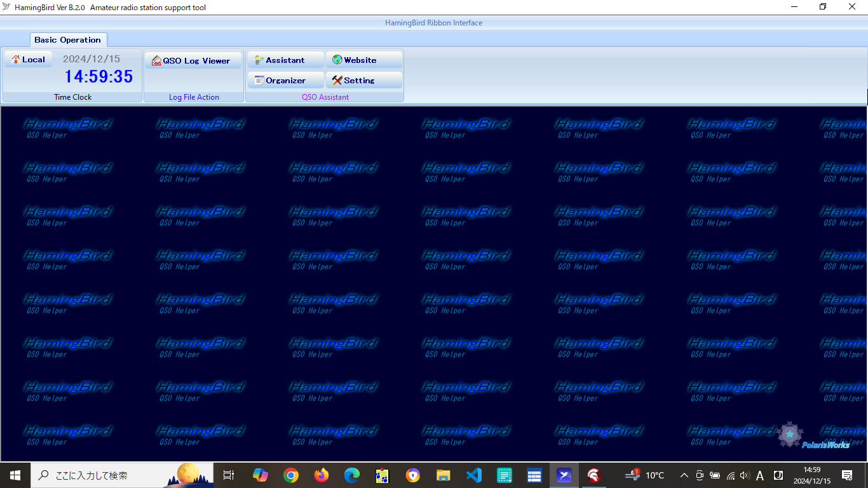Open the Windows Start menu
The width and height of the screenshot is (868, 488).
pos(15,475)
